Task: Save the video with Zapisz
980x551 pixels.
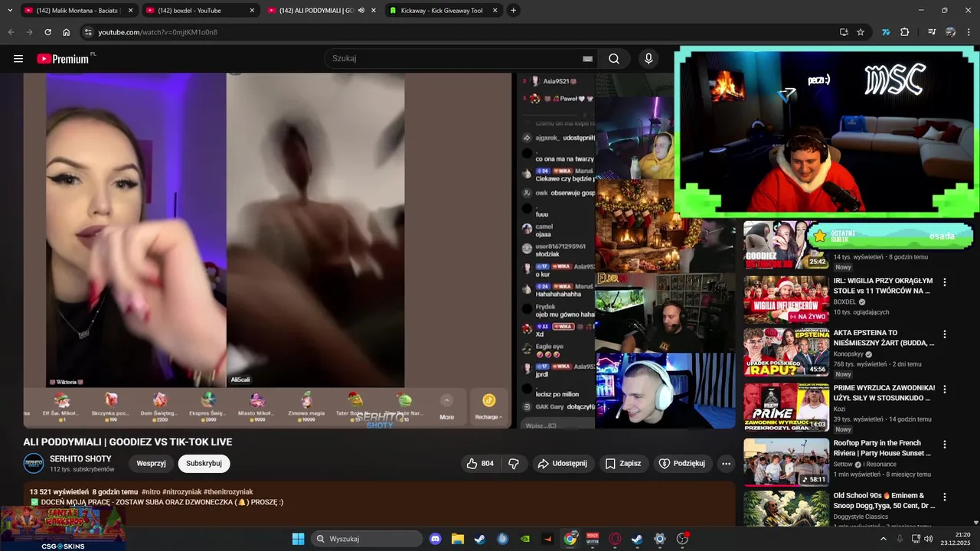Action: point(622,463)
